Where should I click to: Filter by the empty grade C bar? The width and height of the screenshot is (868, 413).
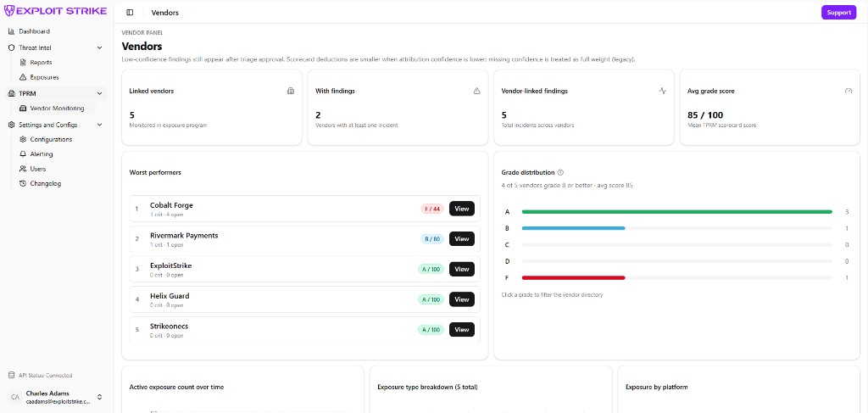point(677,245)
